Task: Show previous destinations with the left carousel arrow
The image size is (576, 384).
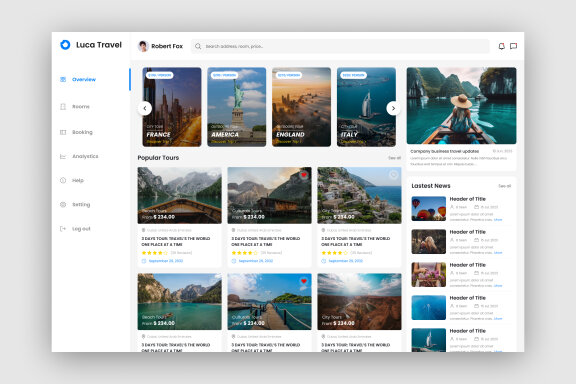Action: (145, 108)
